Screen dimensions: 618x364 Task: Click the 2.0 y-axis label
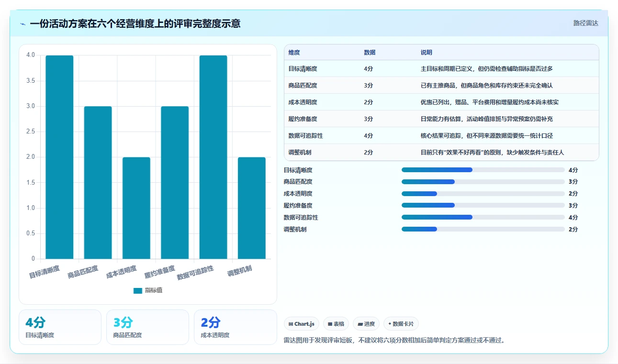pos(31,157)
